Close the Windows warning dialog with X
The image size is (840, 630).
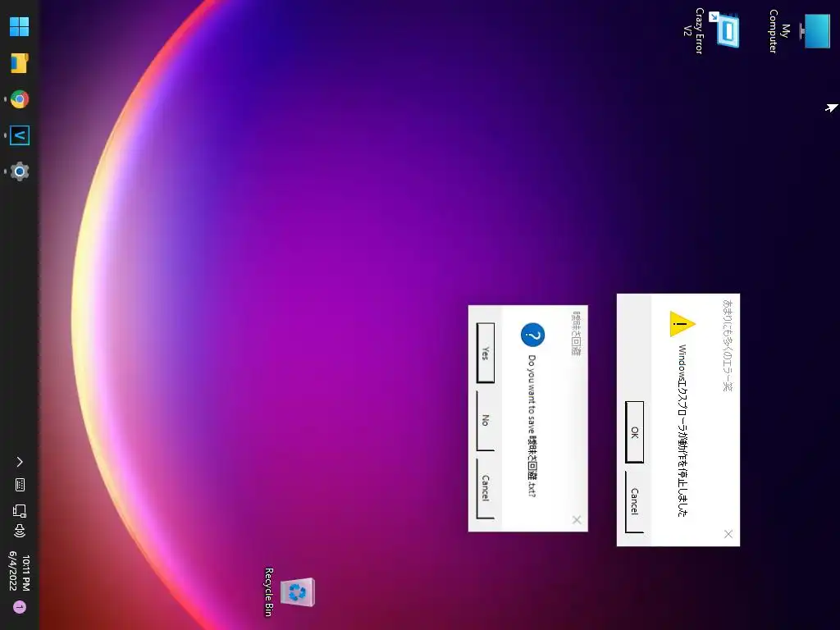(728, 534)
